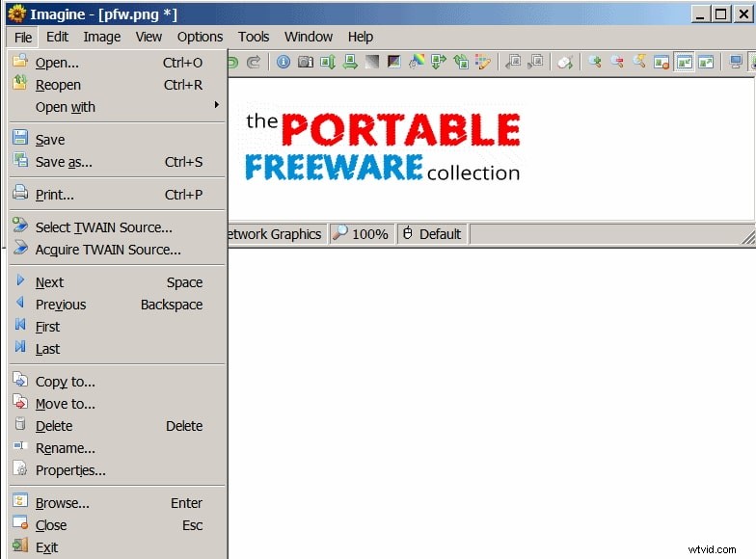Click the magnifier with yellow star icon

point(639,62)
